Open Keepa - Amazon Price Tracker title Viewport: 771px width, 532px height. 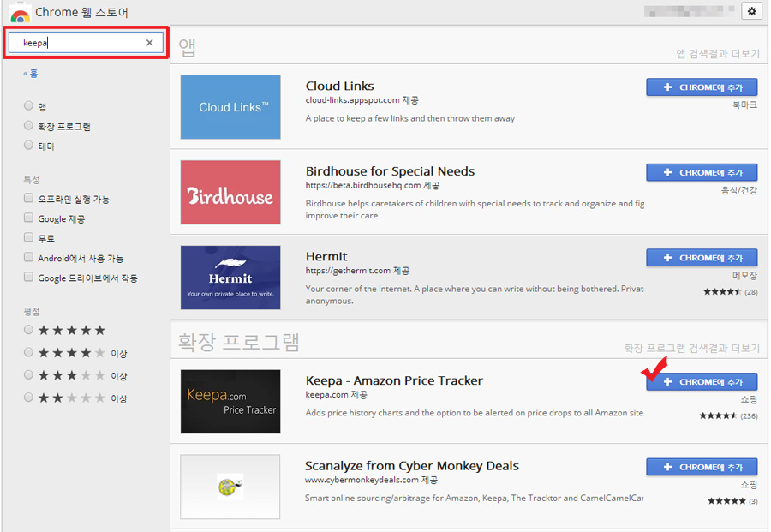[394, 380]
